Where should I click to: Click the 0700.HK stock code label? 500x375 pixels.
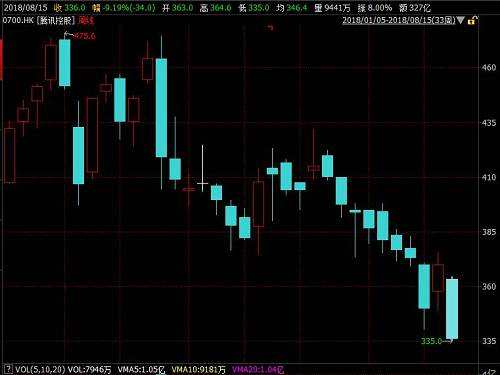pyautogui.click(x=18, y=20)
